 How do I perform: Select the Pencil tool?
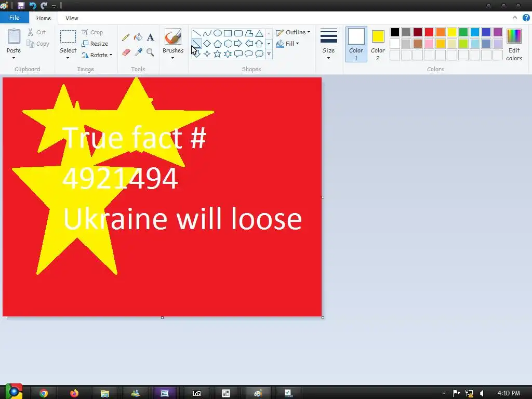click(126, 37)
